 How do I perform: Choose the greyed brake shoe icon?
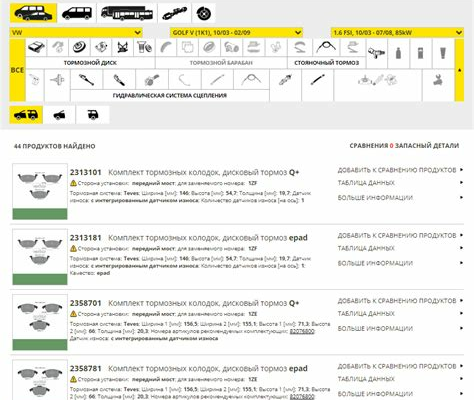point(166,47)
